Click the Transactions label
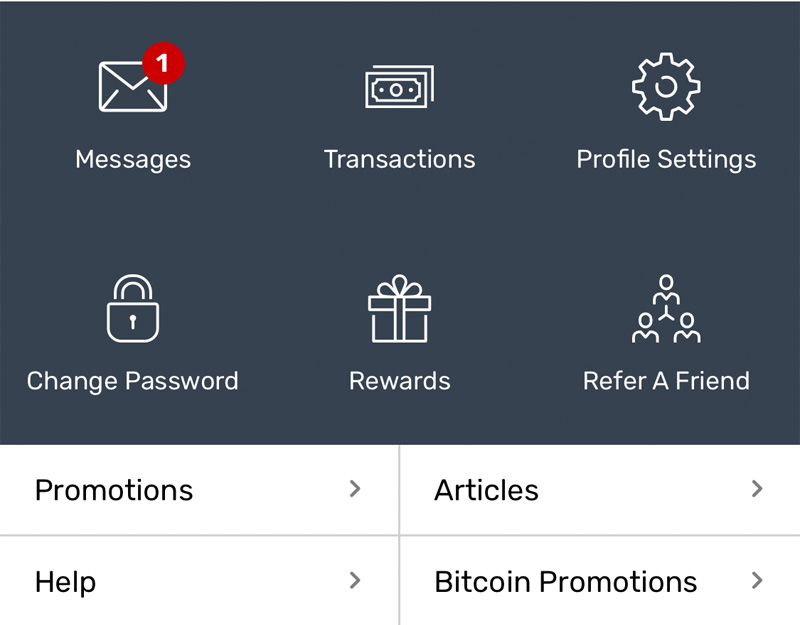This screenshot has width=800, height=625. coord(399,159)
